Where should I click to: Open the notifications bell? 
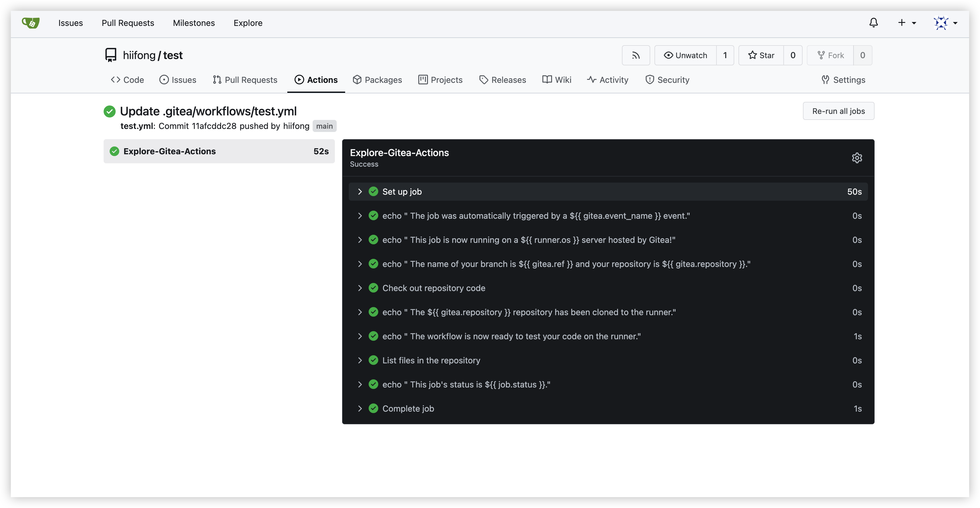point(873,23)
